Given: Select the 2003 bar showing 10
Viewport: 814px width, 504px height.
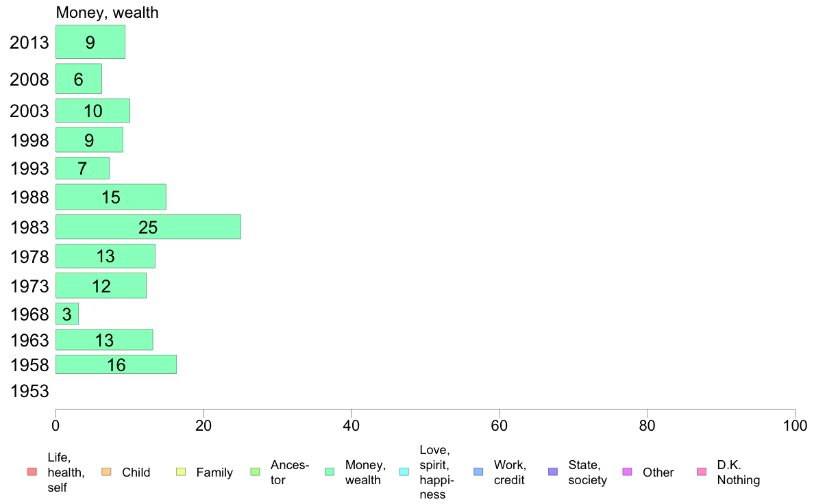Looking at the screenshot, I should point(93,110).
